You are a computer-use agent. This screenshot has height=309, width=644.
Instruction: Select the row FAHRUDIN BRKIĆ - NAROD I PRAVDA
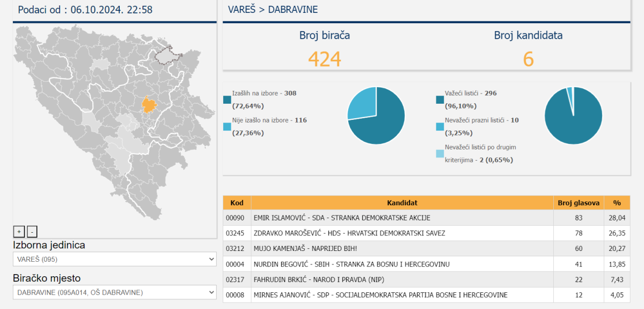[x=427, y=279]
